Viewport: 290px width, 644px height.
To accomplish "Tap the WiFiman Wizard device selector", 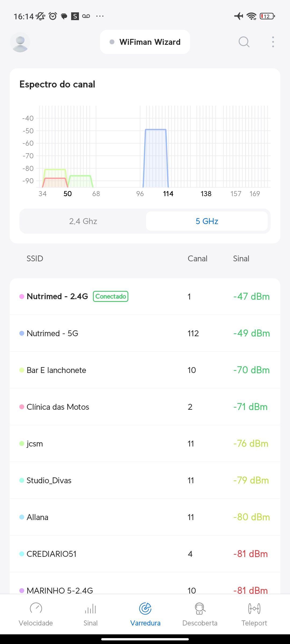I will click(x=145, y=42).
